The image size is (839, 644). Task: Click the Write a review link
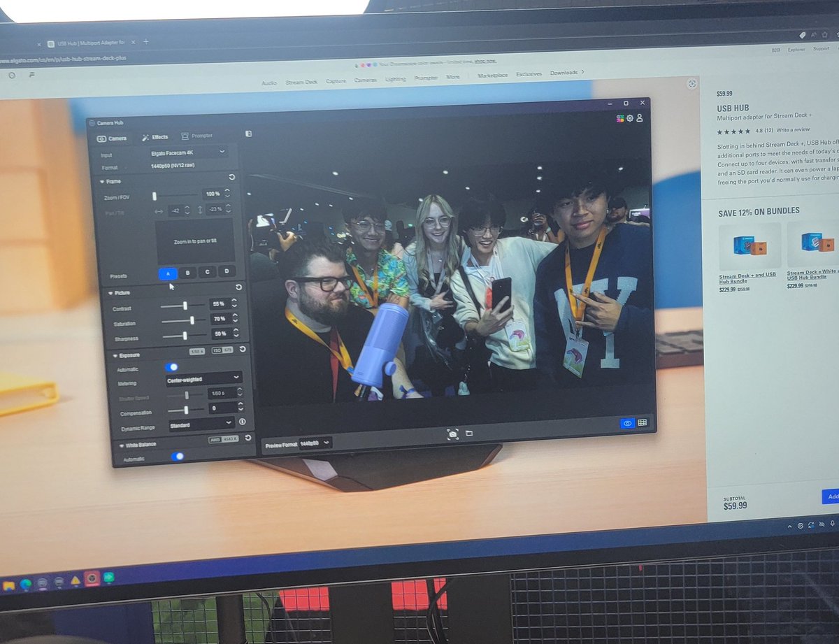coord(794,129)
